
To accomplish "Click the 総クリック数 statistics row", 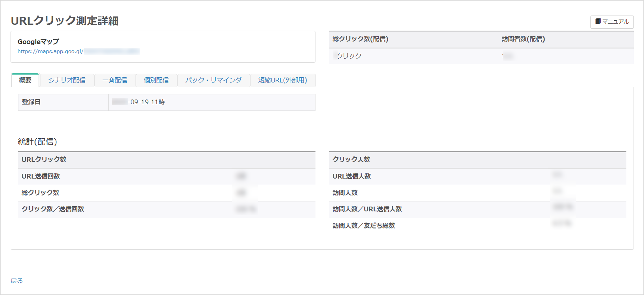I will tap(40, 193).
